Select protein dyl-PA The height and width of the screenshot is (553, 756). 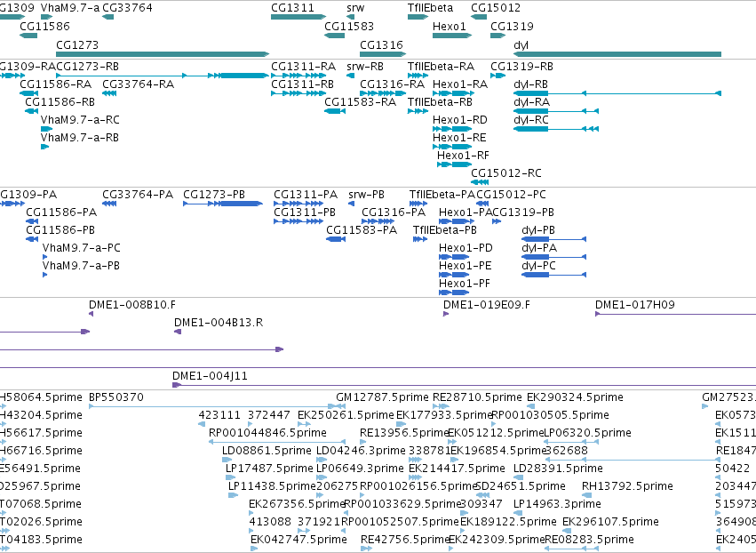click(539, 248)
